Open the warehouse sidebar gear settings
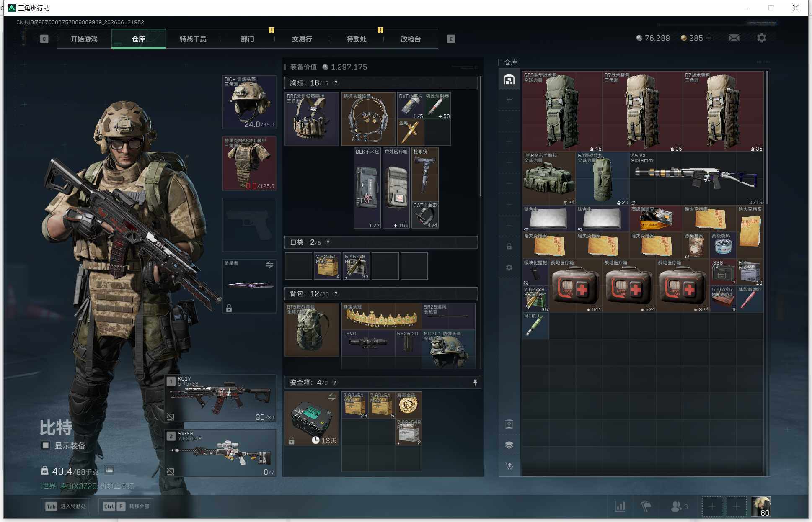The height and width of the screenshot is (522, 812). (509, 267)
